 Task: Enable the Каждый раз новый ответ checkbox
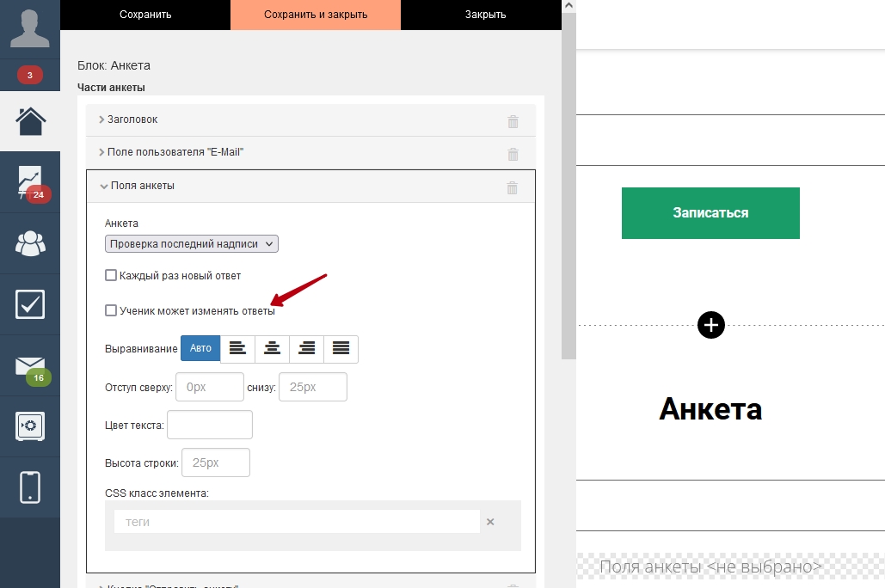[111, 276]
